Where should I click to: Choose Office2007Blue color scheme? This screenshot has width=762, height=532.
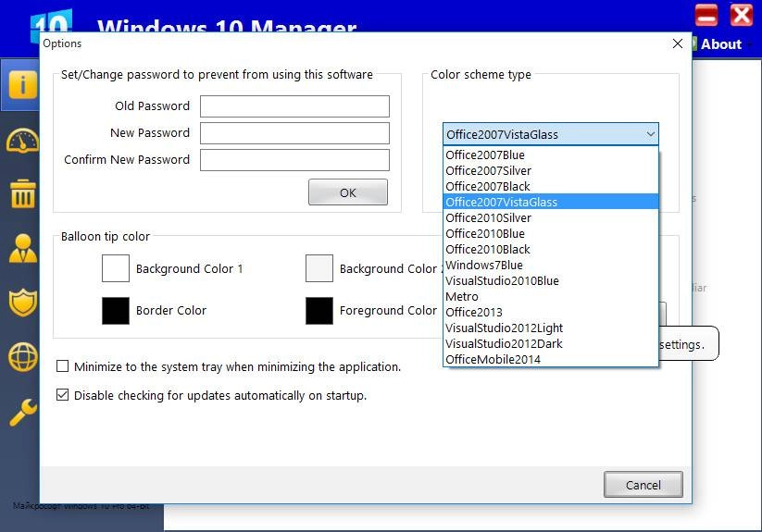tap(551, 155)
